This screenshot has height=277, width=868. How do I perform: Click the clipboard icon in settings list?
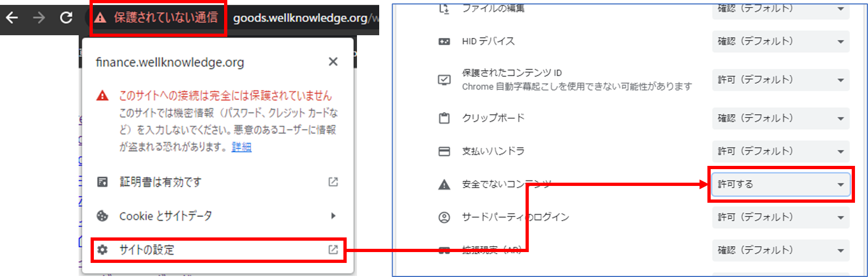point(444,118)
